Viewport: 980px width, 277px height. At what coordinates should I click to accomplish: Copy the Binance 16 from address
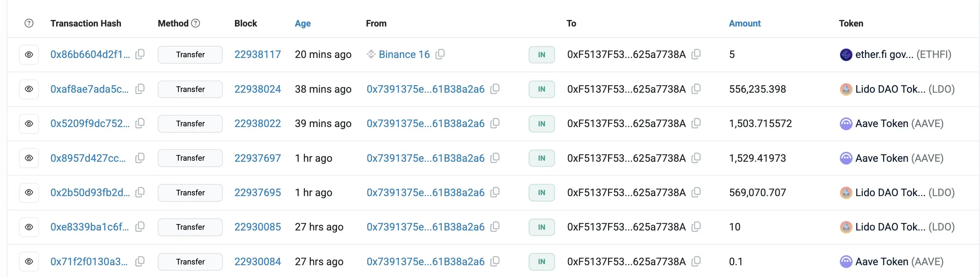click(x=440, y=54)
